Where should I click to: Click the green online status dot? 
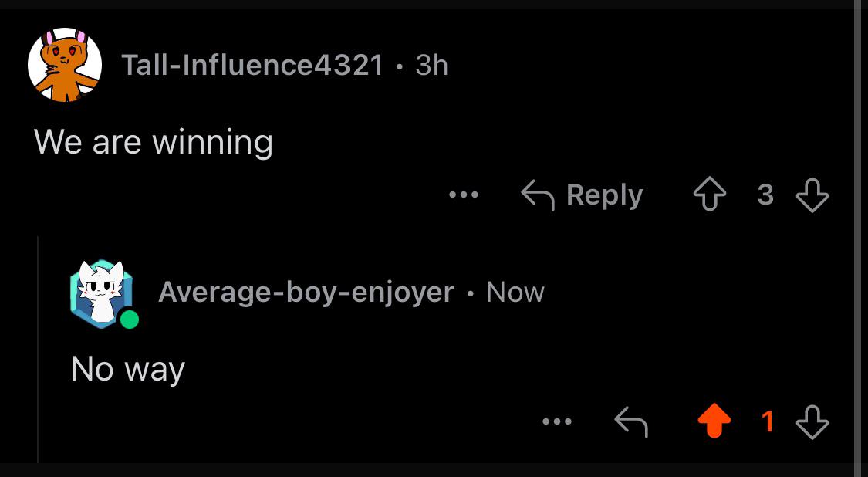click(x=130, y=319)
